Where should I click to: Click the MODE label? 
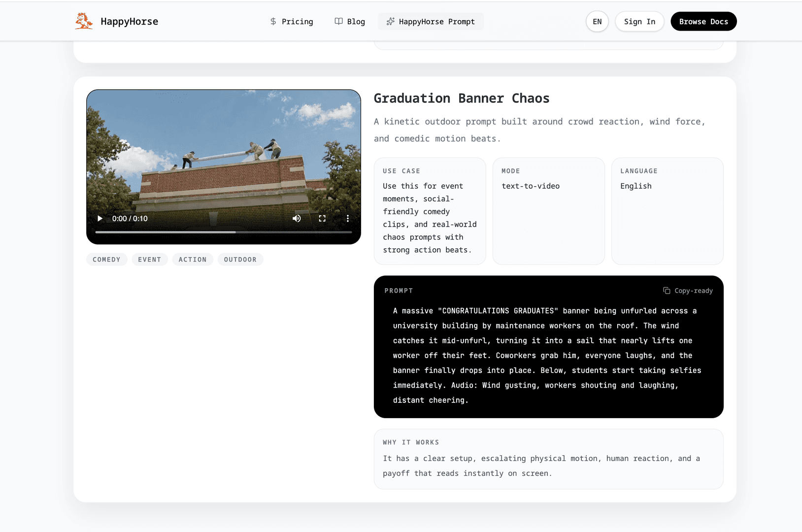511,171
